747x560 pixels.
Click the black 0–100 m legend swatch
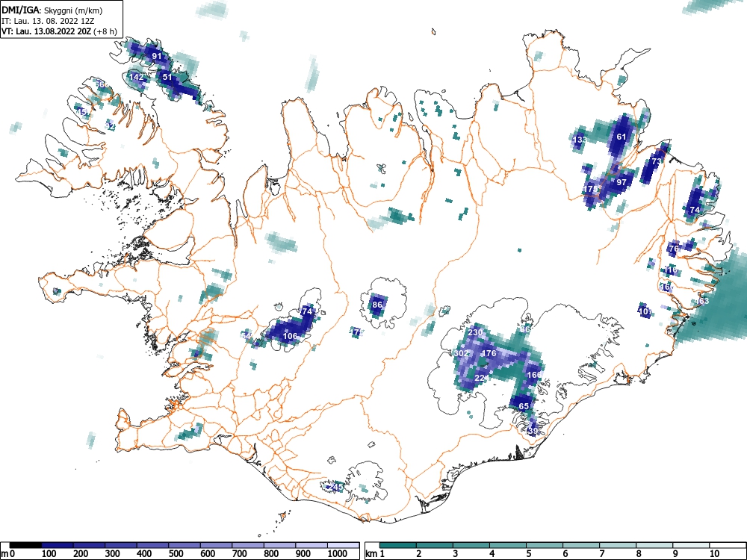[x=25, y=545]
